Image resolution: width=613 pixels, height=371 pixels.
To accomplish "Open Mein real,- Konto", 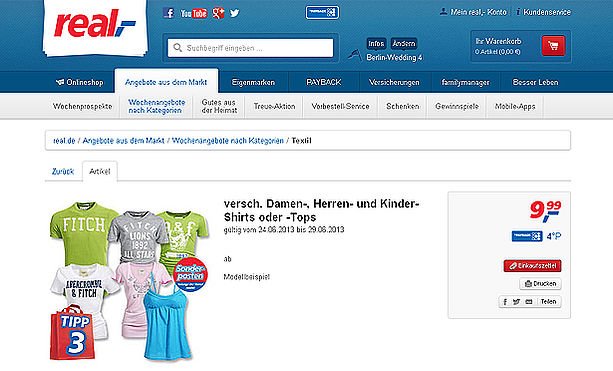I will pos(473,12).
